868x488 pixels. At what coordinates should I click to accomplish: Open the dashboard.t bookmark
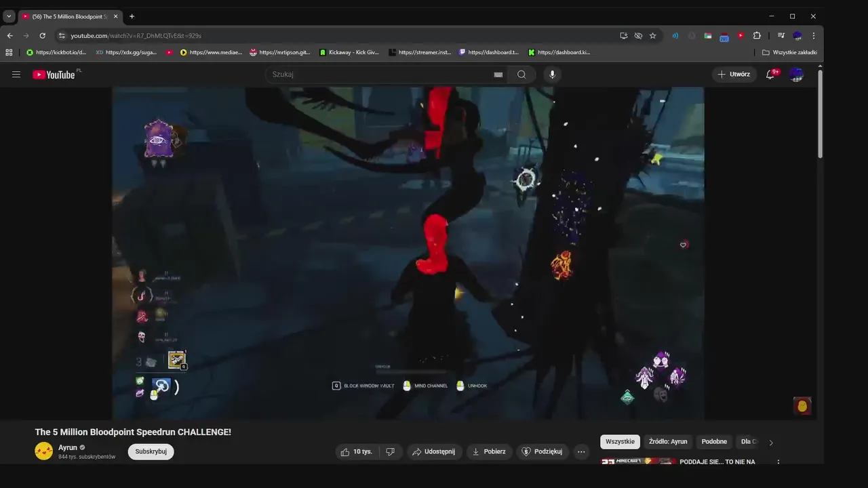(x=489, y=52)
